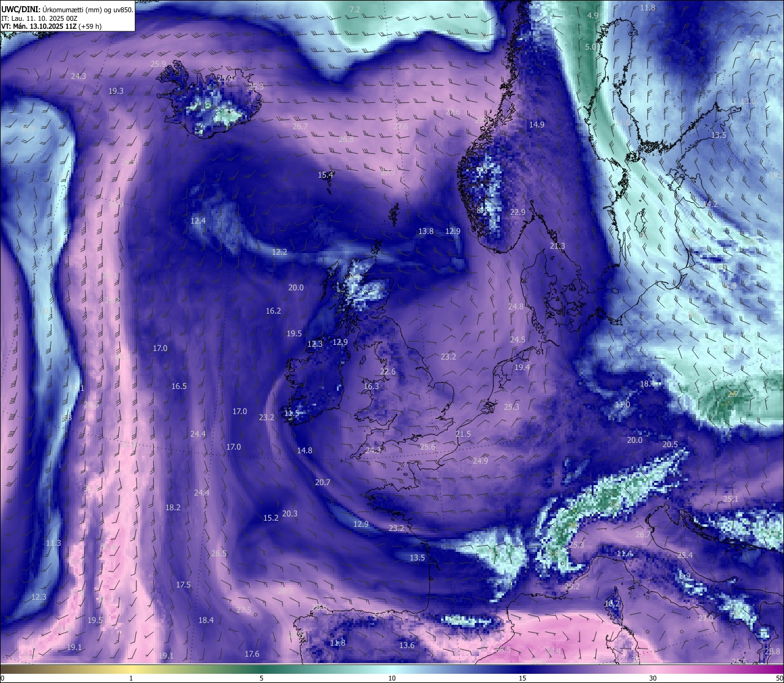
Task: Click the 21.3 value label
Action: [557, 246]
